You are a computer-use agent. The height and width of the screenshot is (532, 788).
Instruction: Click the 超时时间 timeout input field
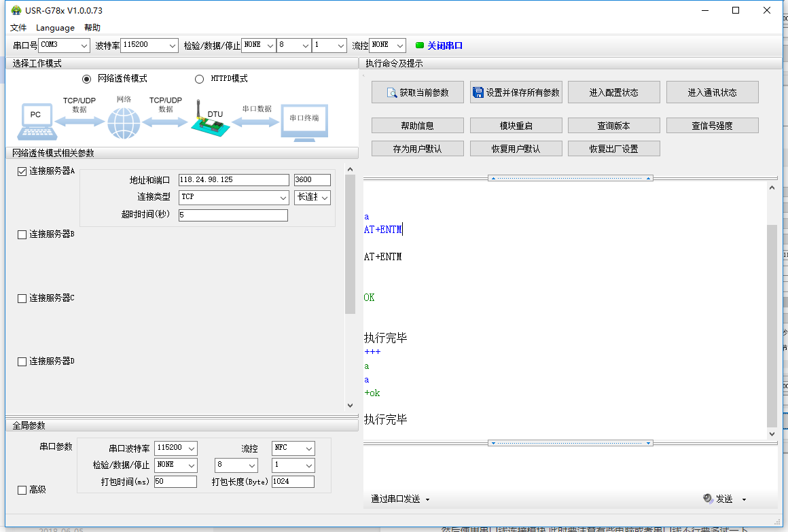(x=233, y=214)
